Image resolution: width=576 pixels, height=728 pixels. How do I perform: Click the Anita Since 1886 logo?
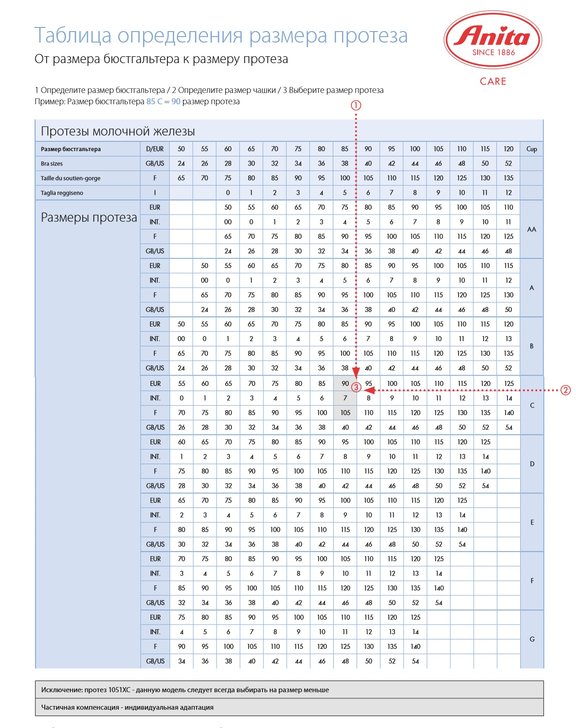coord(493,40)
